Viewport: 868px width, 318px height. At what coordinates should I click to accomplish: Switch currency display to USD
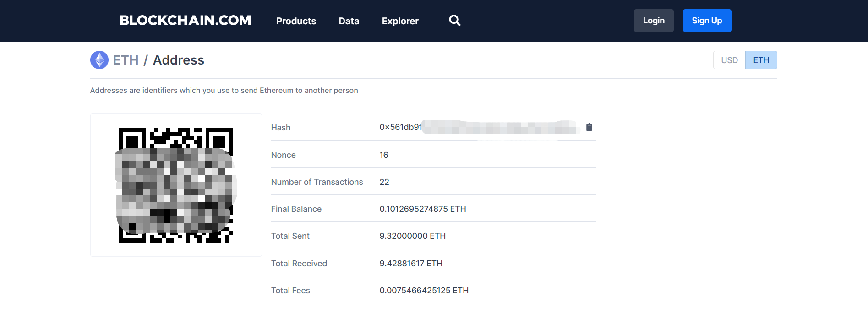coord(729,60)
